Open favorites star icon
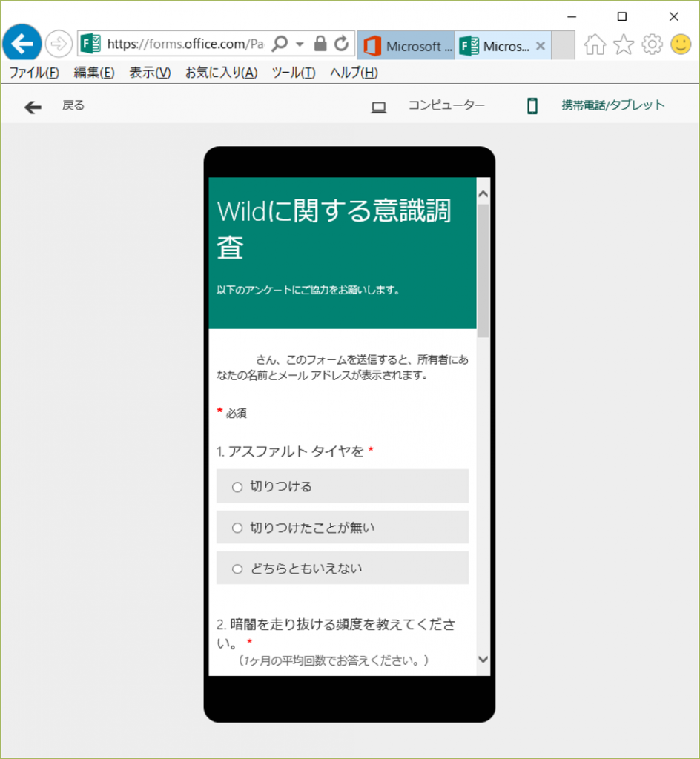Image resolution: width=700 pixels, height=759 pixels. tap(624, 44)
